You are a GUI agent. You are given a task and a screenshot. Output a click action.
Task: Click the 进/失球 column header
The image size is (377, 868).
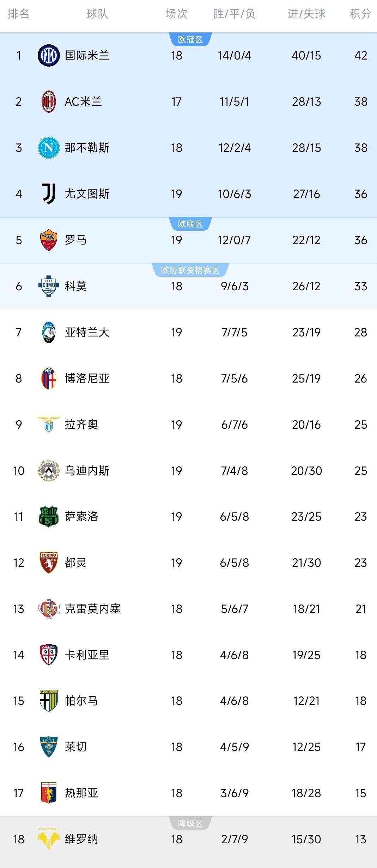pos(306,14)
